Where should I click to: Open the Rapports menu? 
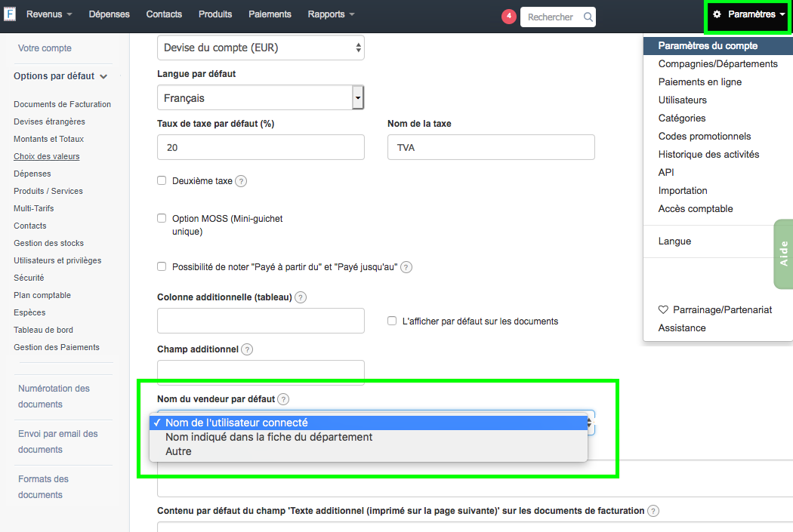pos(331,14)
